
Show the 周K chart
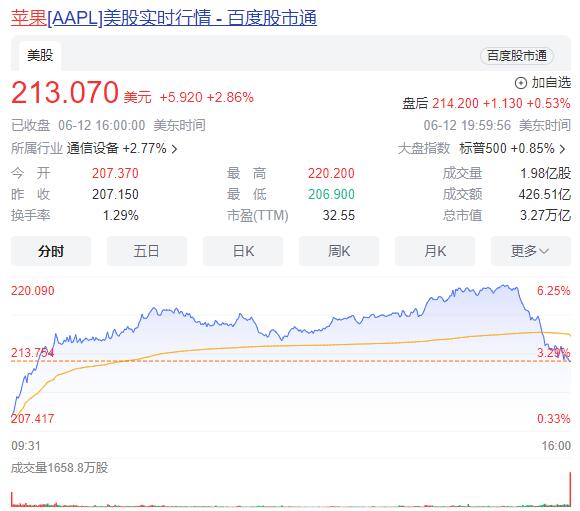pyautogui.click(x=339, y=251)
